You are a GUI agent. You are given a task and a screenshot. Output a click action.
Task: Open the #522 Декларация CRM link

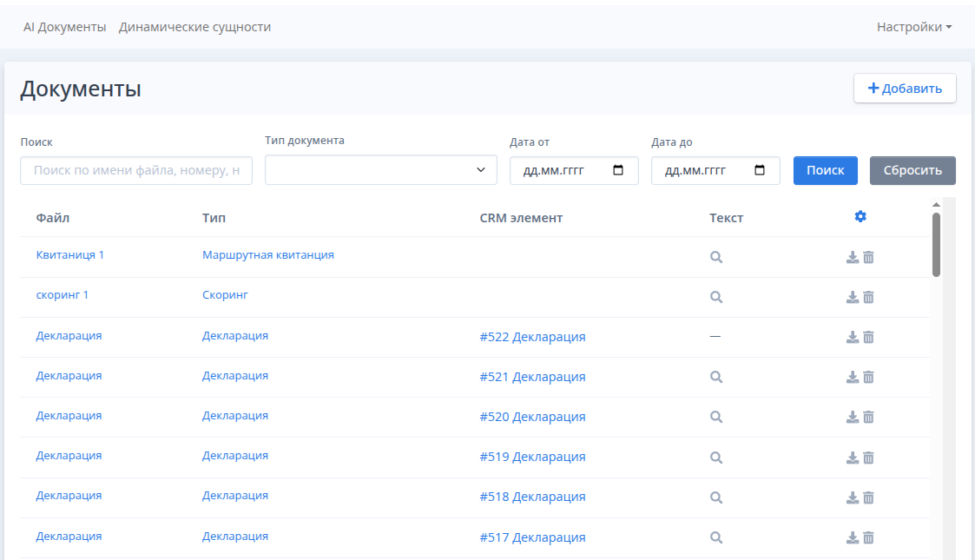point(532,337)
